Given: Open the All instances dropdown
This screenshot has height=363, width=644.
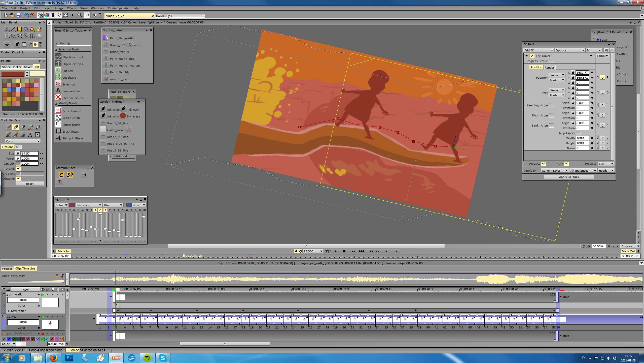Looking at the screenshot, I should pos(583,171).
